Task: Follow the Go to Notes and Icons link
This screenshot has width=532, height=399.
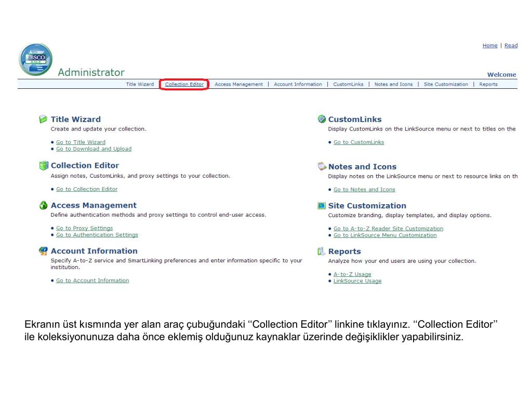Action: [364, 190]
